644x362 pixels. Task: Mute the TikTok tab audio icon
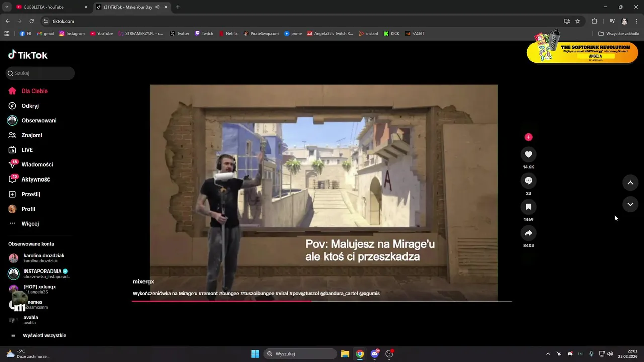click(157, 7)
